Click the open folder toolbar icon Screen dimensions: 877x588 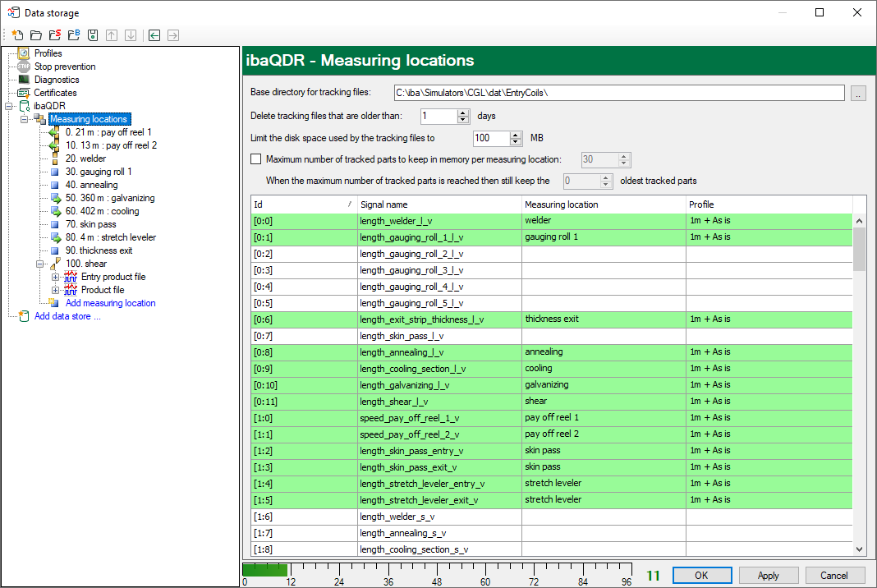[36, 35]
